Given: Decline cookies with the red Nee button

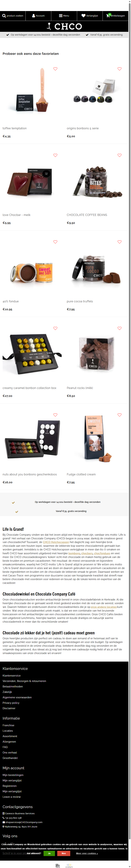Looking at the screenshot, I should (64, 853).
